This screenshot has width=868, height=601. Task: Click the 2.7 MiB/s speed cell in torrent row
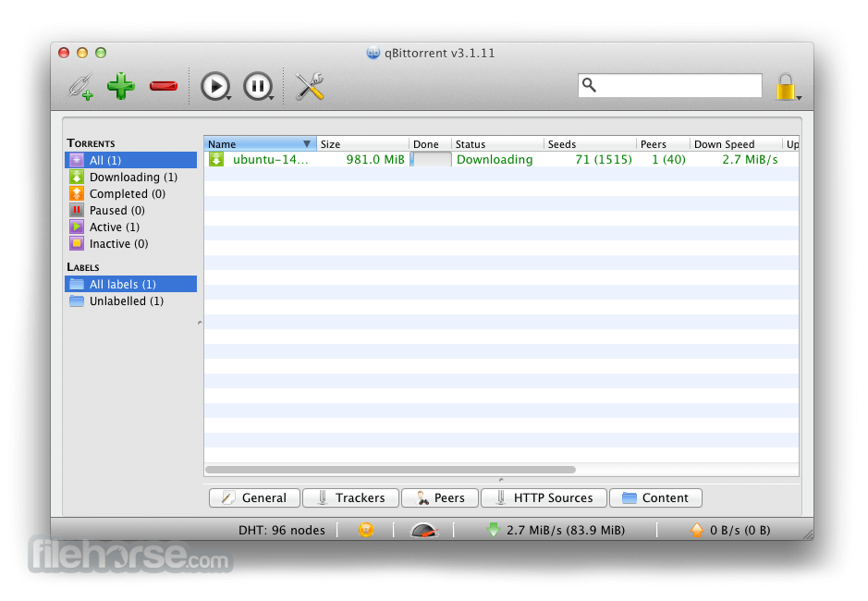tap(750, 160)
